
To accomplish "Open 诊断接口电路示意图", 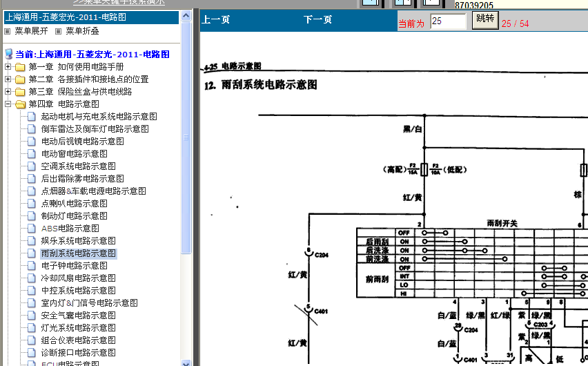I will [79, 352].
